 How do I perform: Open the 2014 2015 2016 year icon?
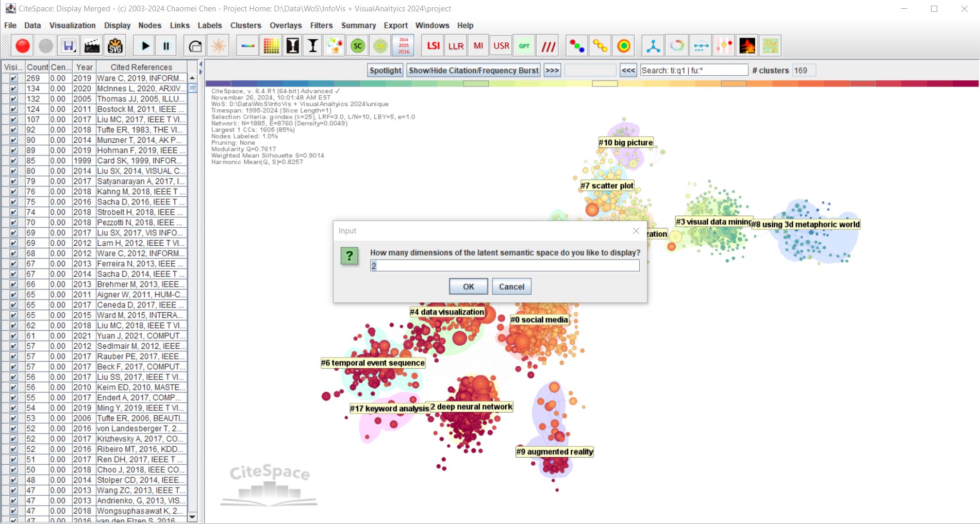[403, 46]
